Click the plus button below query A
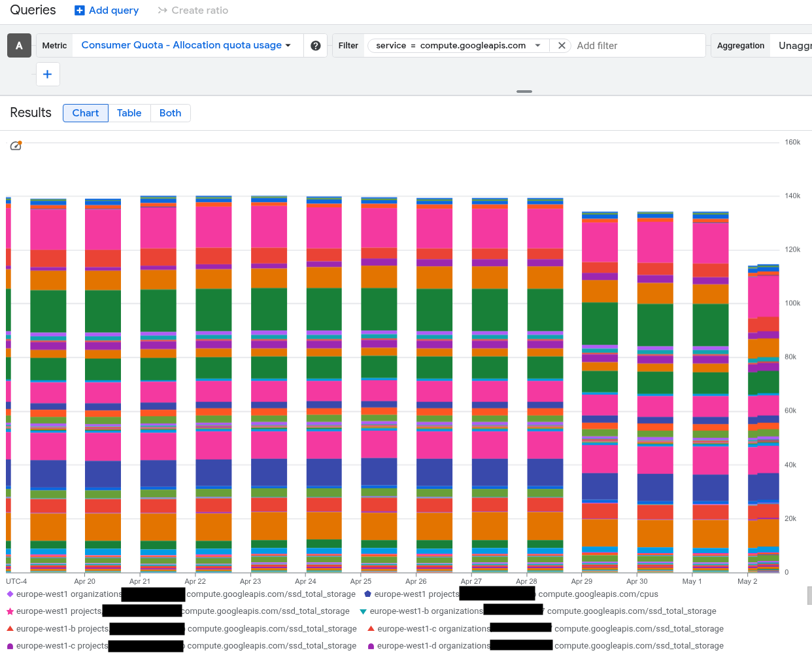This screenshot has width=812, height=659. click(48, 75)
